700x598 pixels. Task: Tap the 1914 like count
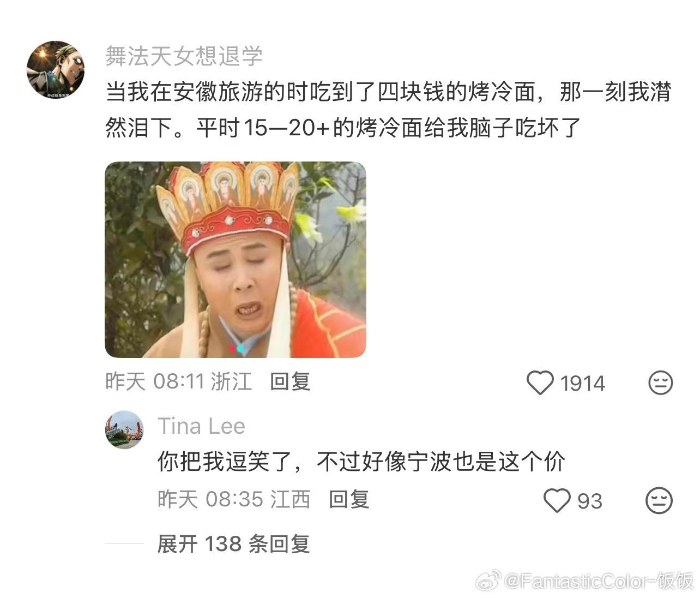[x=583, y=384]
